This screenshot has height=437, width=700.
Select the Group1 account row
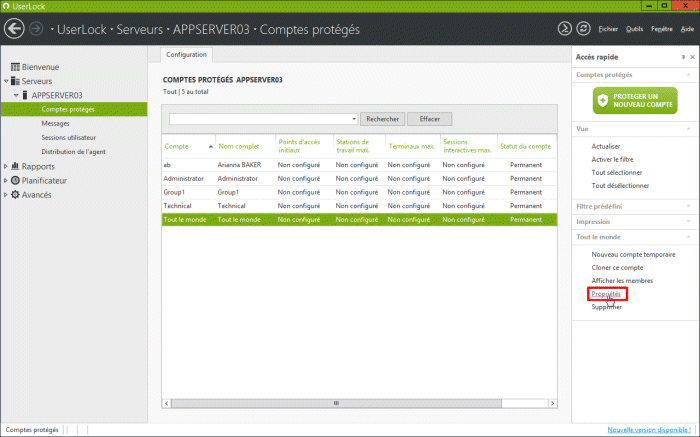tap(359, 192)
